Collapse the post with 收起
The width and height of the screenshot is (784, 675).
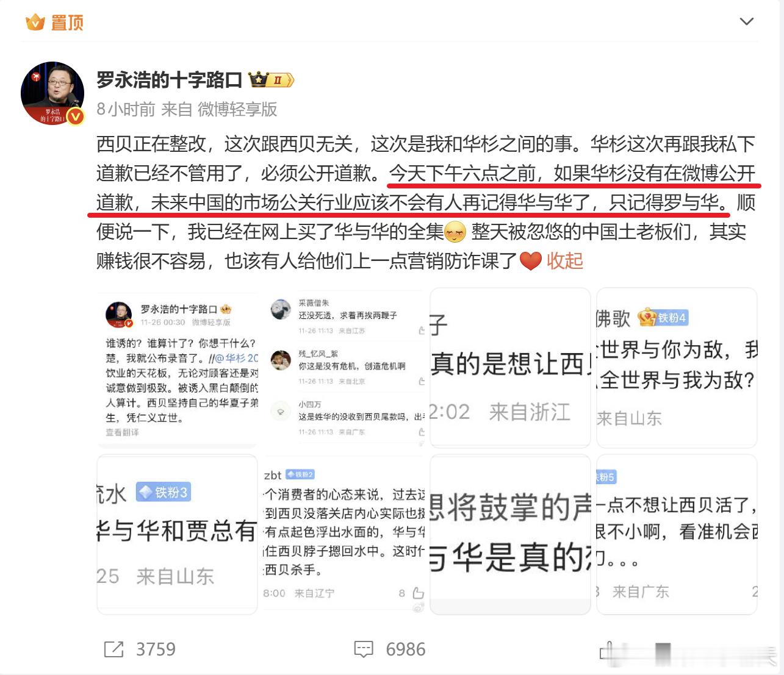click(565, 261)
